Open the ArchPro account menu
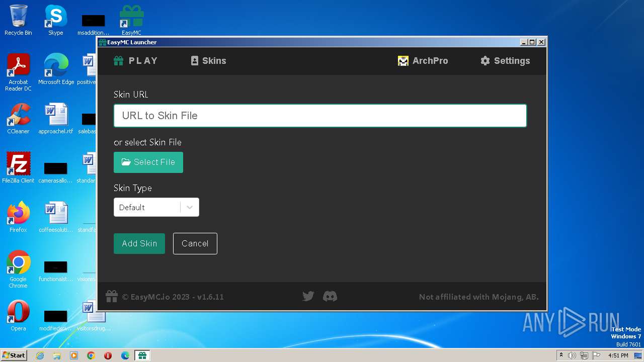 [423, 61]
